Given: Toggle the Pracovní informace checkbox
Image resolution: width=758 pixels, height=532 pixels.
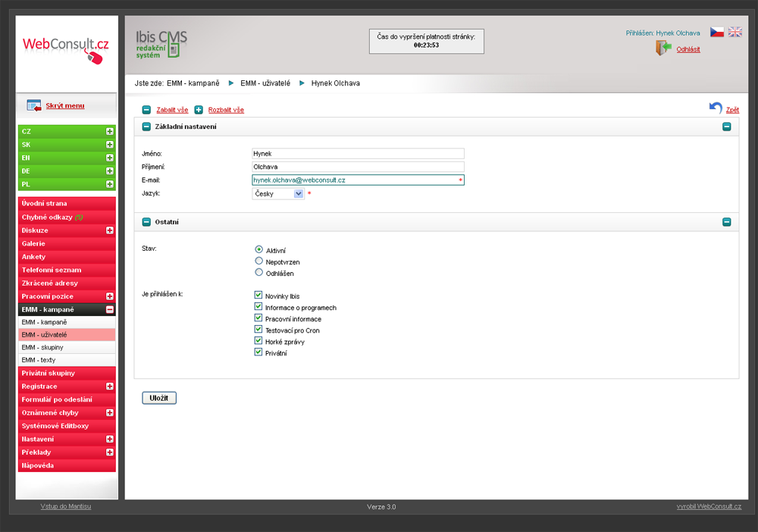Looking at the screenshot, I should (258, 318).
